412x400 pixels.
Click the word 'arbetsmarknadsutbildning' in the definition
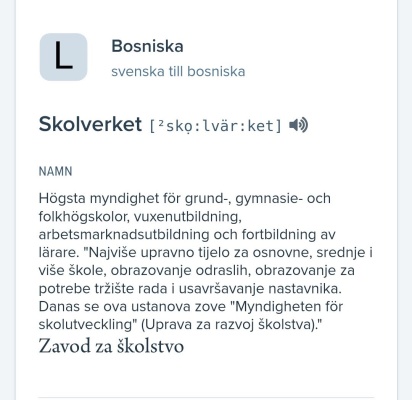tap(124, 235)
